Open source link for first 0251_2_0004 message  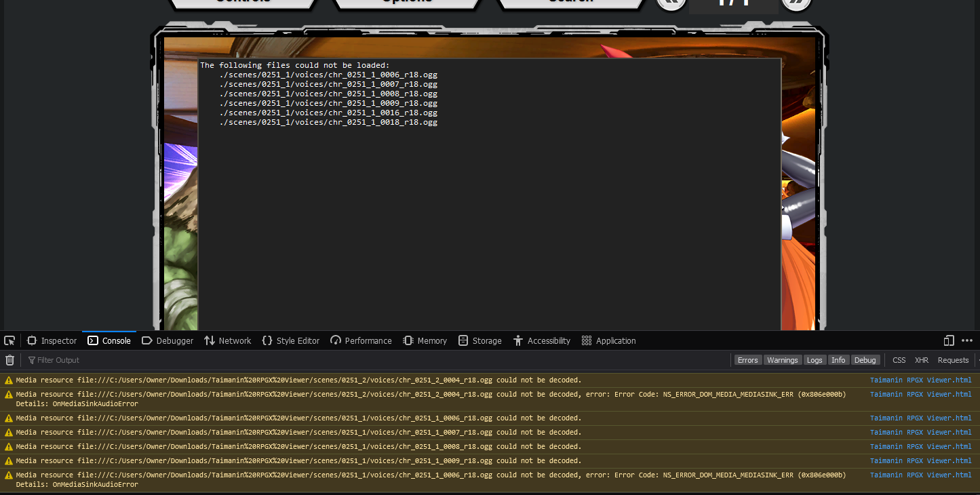[x=920, y=380]
